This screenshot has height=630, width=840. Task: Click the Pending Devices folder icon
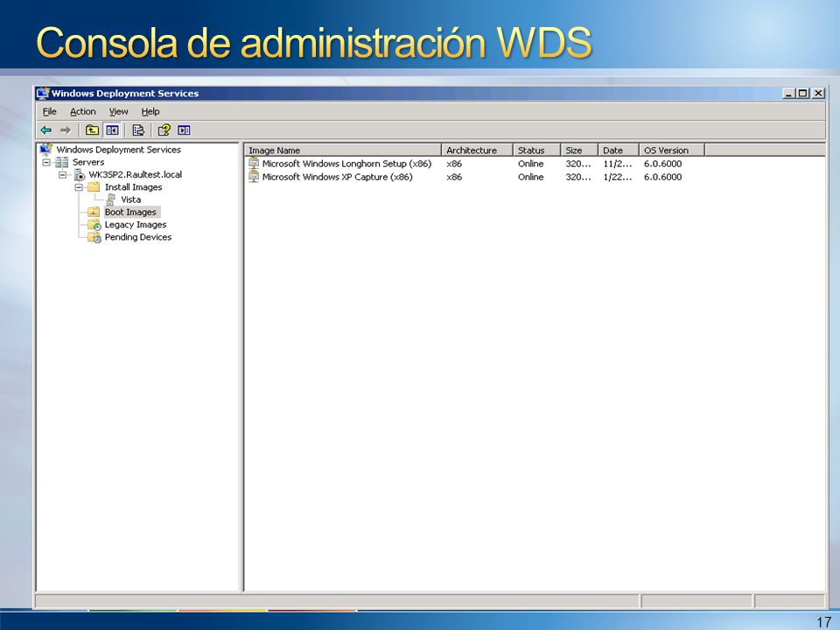(94, 237)
